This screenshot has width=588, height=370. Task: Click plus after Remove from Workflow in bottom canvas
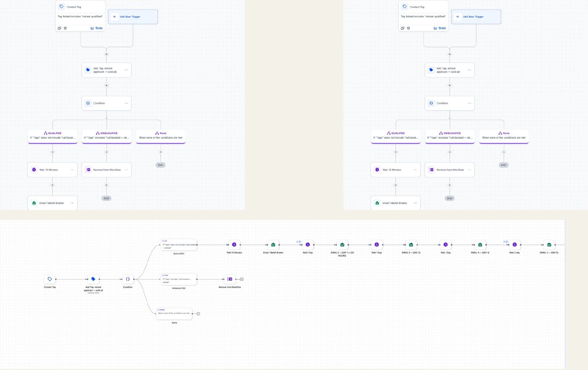click(x=242, y=279)
